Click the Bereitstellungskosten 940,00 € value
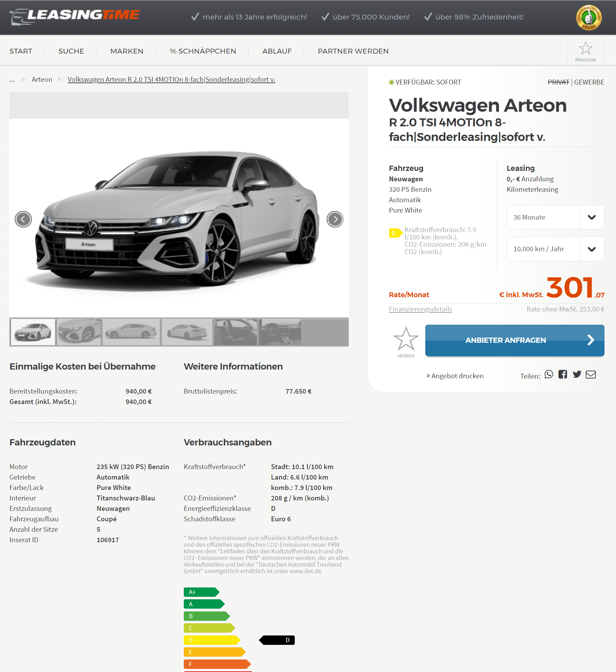The width and height of the screenshot is (616, 672). coord(139,391)
